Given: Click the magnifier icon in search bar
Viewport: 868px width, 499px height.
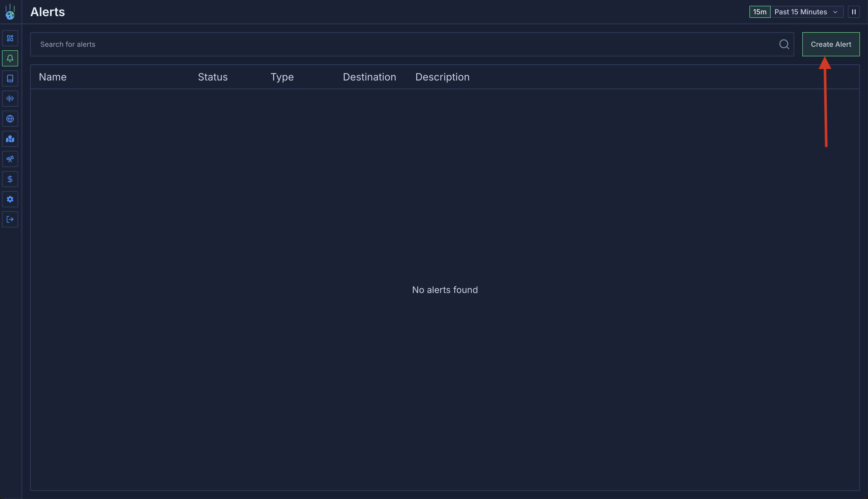Looking at the screenshot, I should [x=784, y=44].
